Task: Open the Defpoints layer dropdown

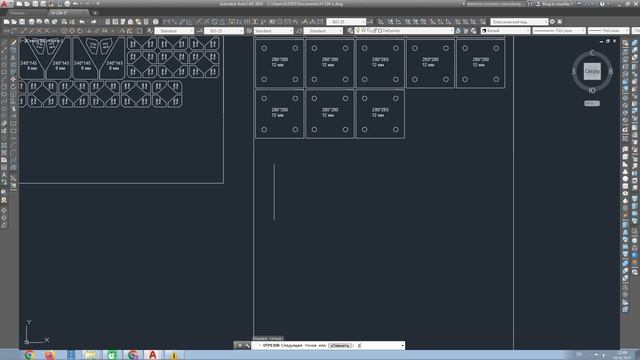Action: click(x=404, y=31)
